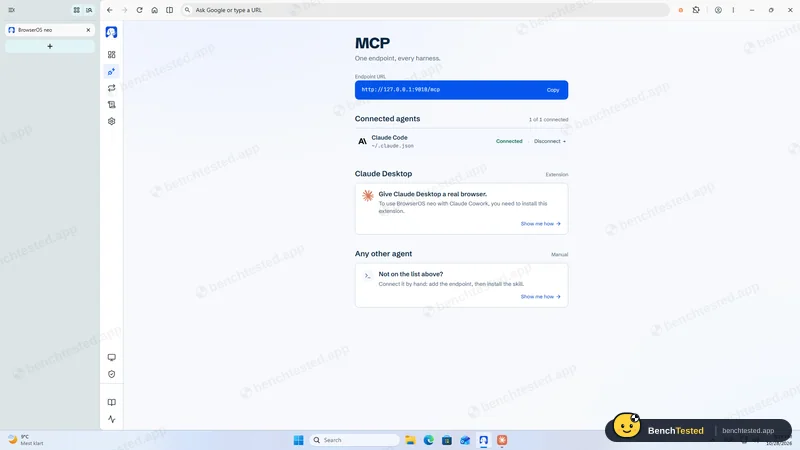The image size is (800, 450).
Task: Follow Show me how in Any other agent card
Action: (x=540, y=296)
